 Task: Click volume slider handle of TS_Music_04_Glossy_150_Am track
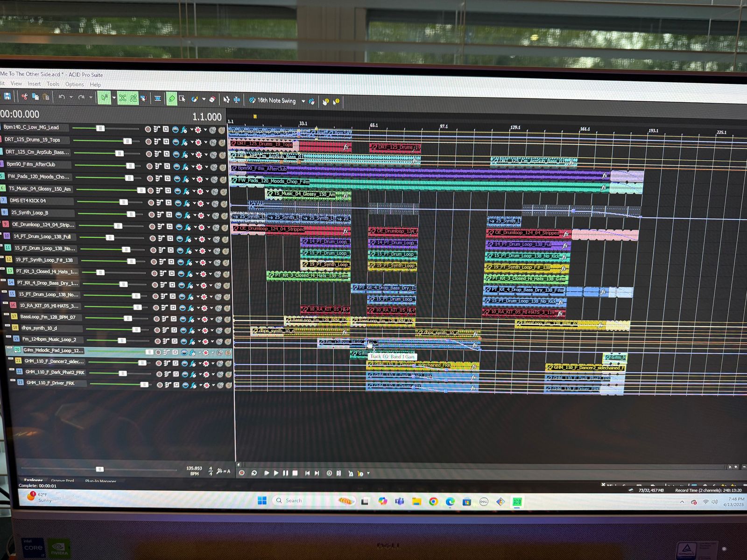point(141,190)
